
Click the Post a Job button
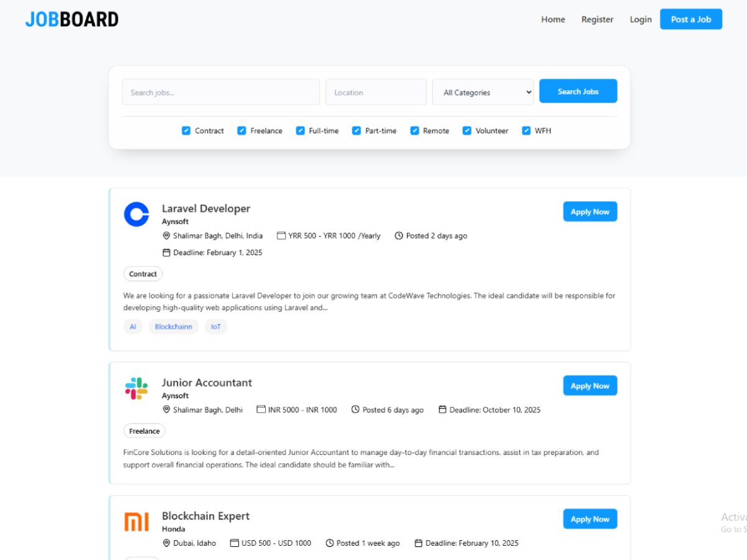pos(691,19)
